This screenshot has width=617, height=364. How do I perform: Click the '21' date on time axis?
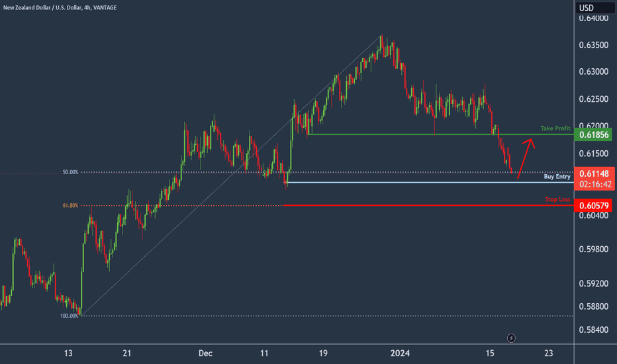coord(126,353)
